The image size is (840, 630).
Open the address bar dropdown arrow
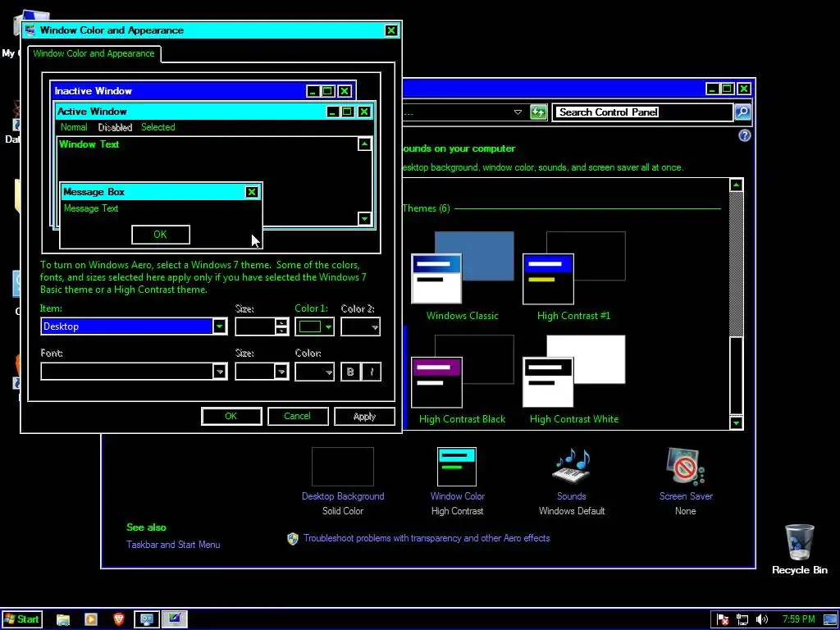(518, 112)
